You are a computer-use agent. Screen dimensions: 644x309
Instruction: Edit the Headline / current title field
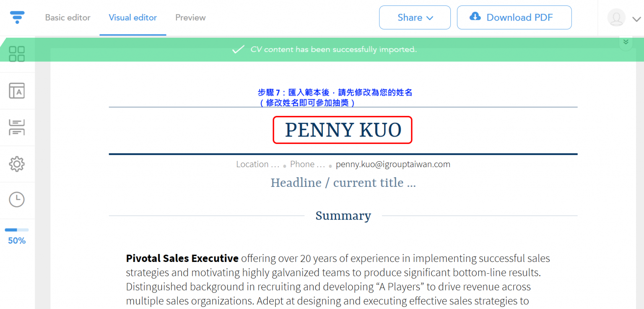[343, 183]
